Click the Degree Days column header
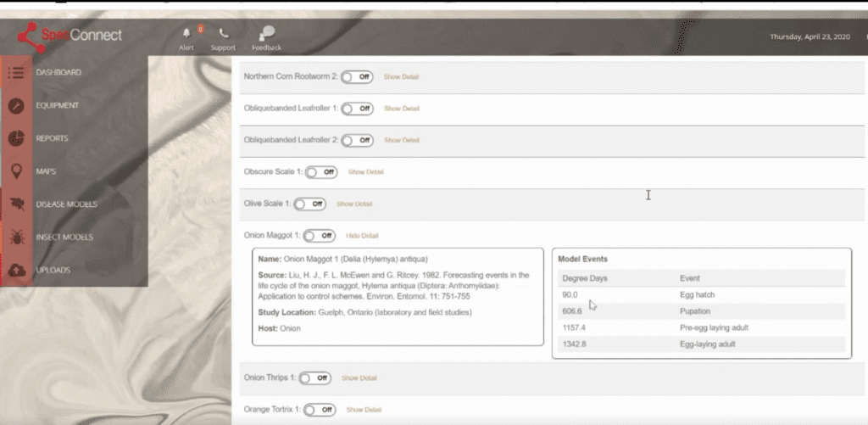This screenshot has height=425, width=868. point(585,278)
